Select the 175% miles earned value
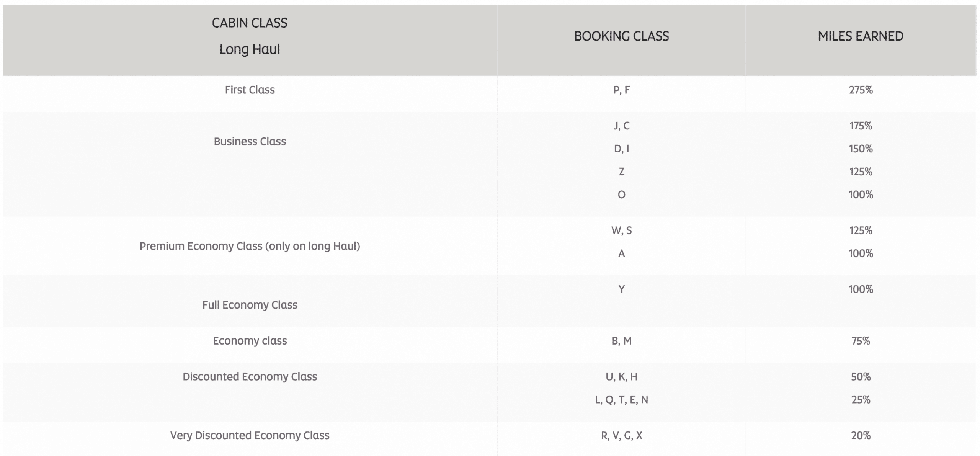The width and height of the screenshot is (980, 456). click(861, 126)
